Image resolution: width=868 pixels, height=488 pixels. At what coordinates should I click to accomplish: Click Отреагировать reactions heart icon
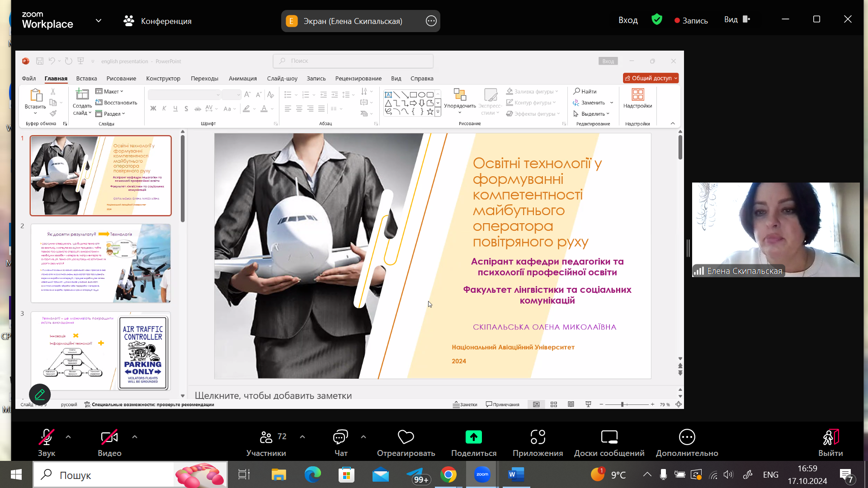(x=406, y=437)
